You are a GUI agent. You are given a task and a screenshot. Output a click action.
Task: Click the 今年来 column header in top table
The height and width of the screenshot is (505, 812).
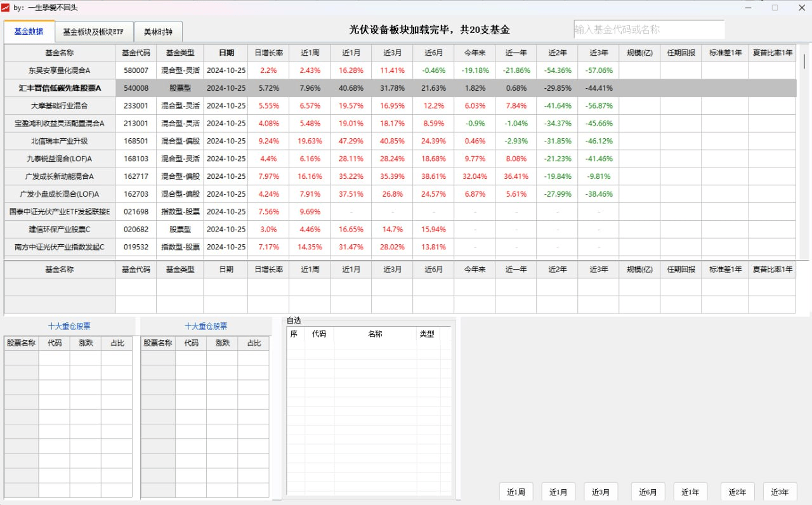(475, 53)
